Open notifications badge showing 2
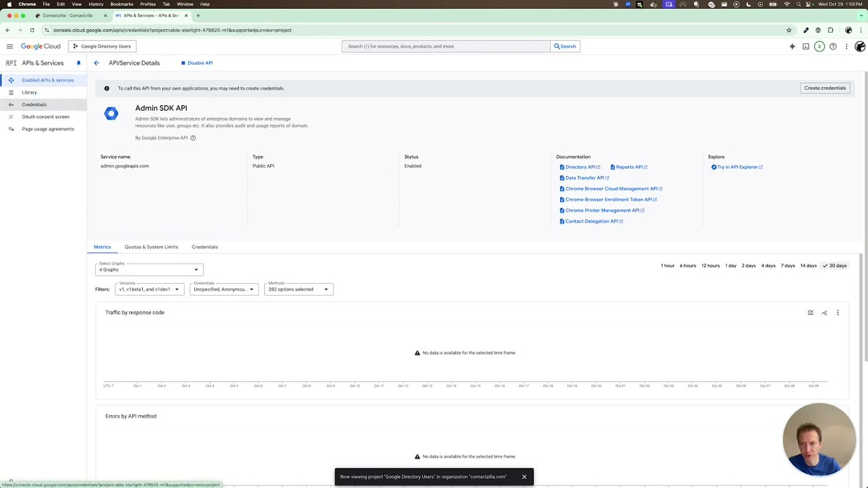Viewport: 868px width, 488px height. point(819,47)
